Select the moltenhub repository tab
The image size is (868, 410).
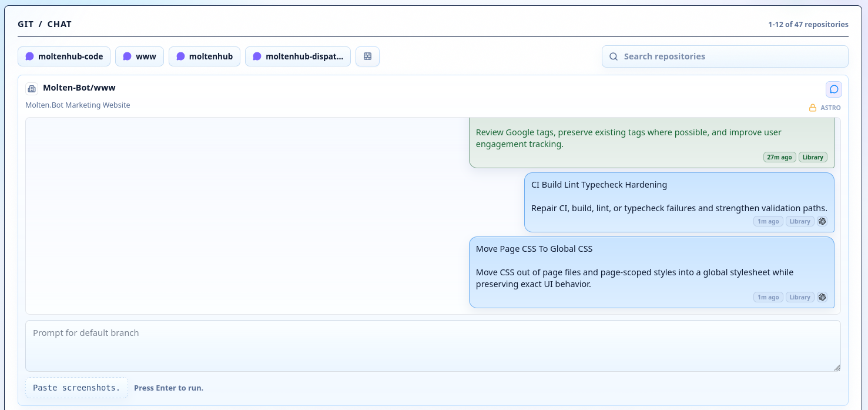[x=205, y=56]
